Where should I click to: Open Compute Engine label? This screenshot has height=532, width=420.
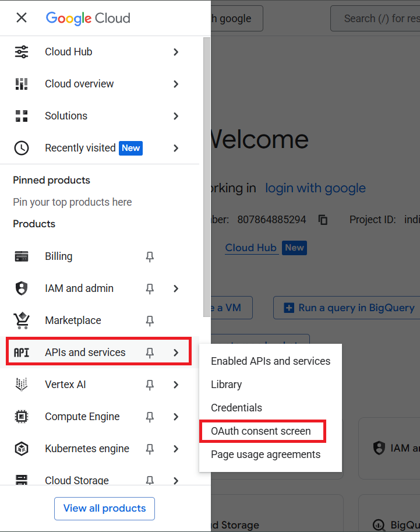click(x=82, y=417)
